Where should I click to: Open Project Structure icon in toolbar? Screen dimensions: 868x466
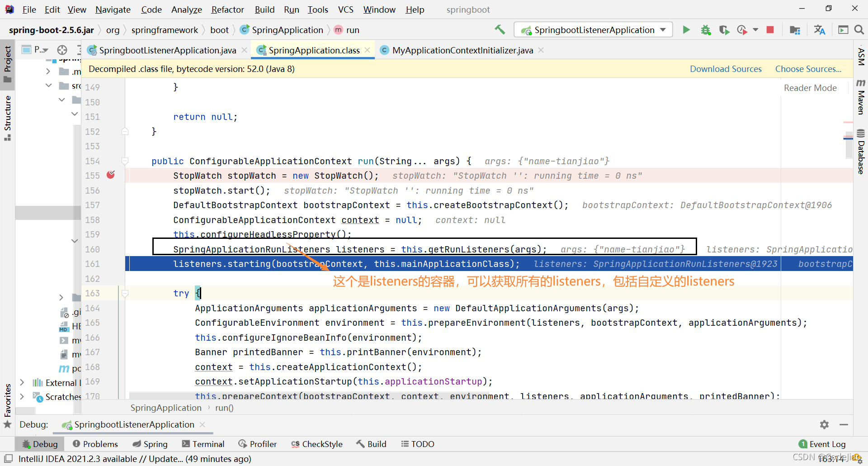(x=795, y=30)
